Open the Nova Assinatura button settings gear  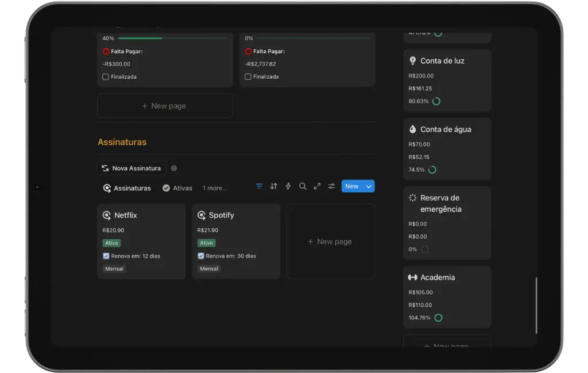point(174,168)
